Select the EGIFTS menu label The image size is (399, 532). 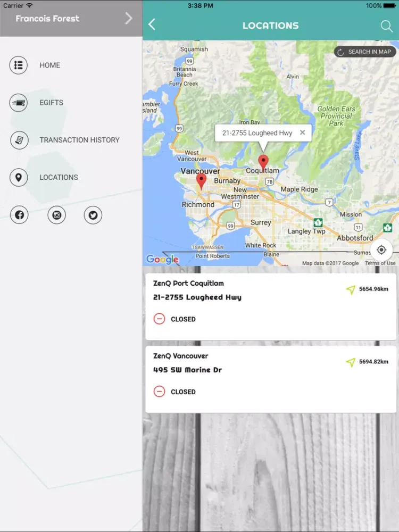coord(51,103)
